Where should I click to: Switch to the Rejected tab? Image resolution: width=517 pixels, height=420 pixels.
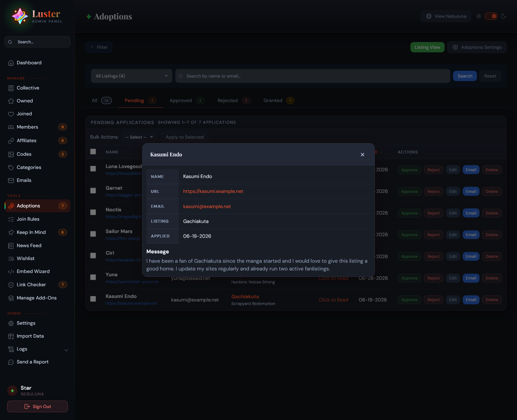coord(234,100)
